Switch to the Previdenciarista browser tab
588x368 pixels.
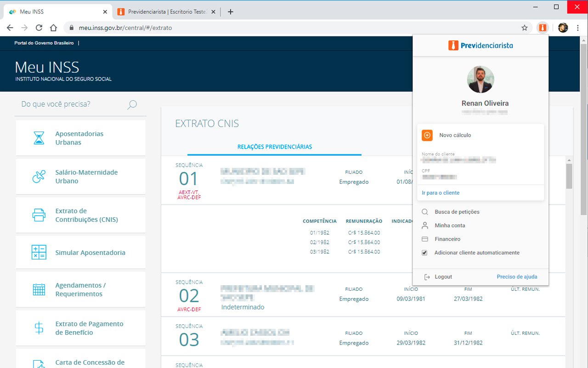click(x=167, y=12)
